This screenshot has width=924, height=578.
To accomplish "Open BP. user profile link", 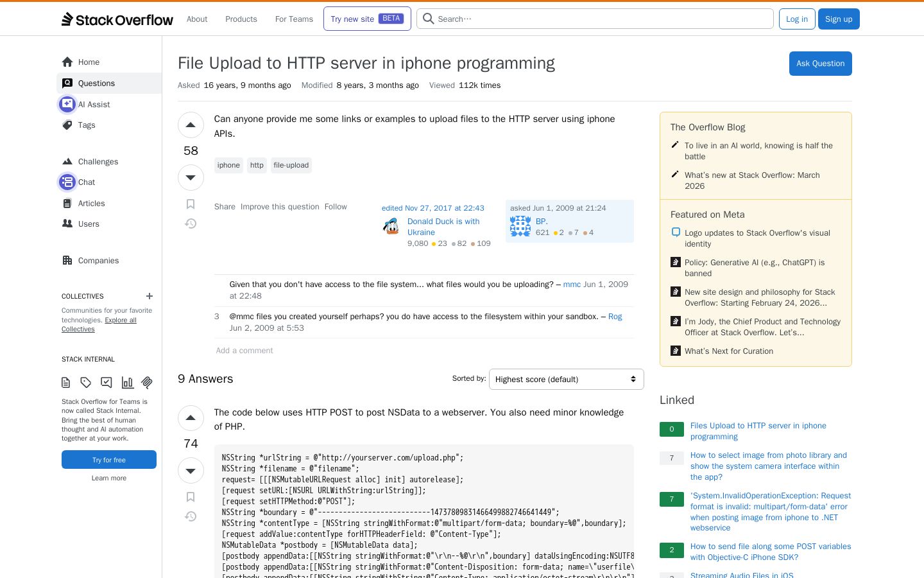I will coord(542,222).
